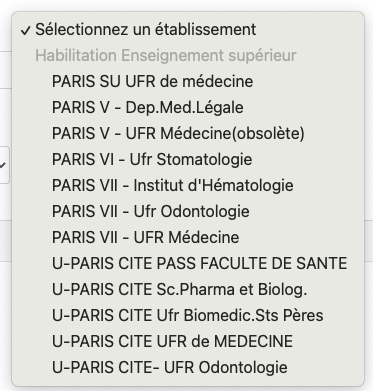
Task: Choose PARIS VII - UFR Médecine
Action: [x=188, y=237]
